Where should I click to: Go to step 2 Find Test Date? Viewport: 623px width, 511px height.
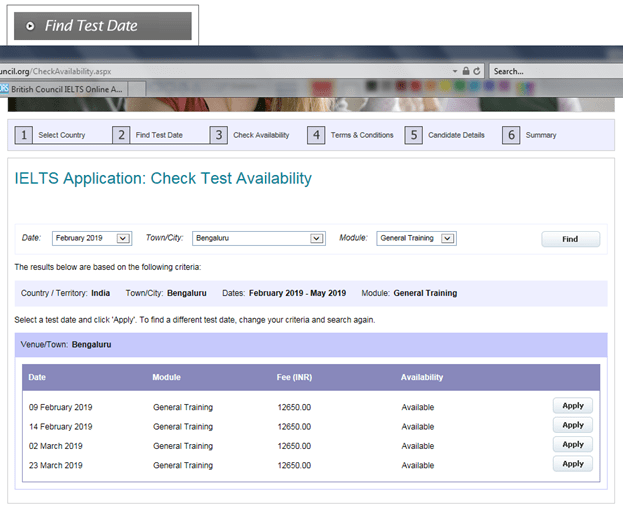(x=148, y=135)
